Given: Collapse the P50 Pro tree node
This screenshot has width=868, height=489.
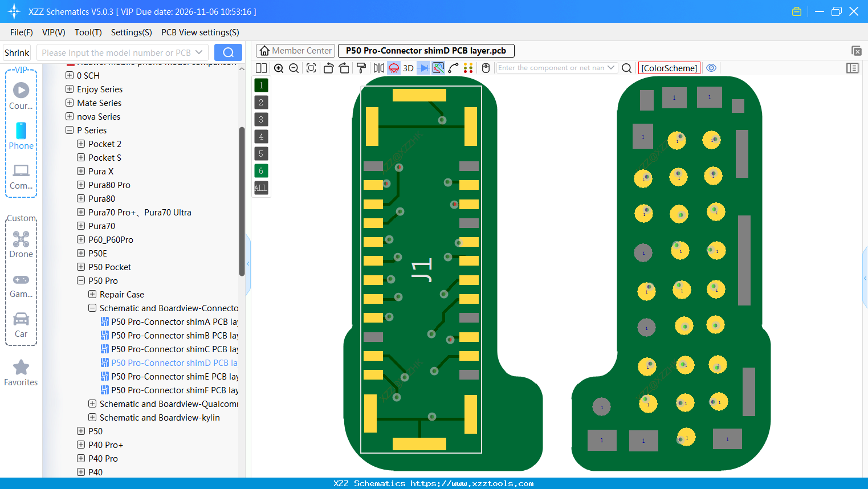Looking at the screenshot, I should 80,280.
